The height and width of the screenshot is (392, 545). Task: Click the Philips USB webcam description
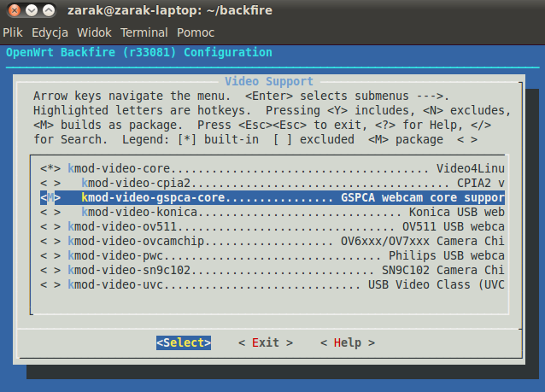pyautogui.click(x=447, y=255)
